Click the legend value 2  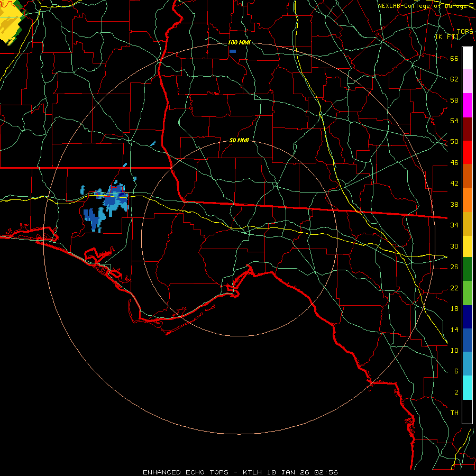point(456,392)
